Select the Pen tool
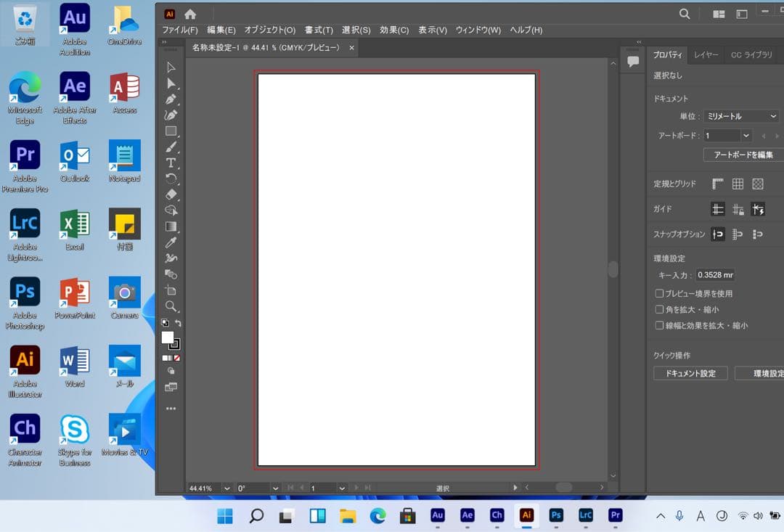Screen dimensions: 784x532 pyautogui.click(x=171, y=98)
